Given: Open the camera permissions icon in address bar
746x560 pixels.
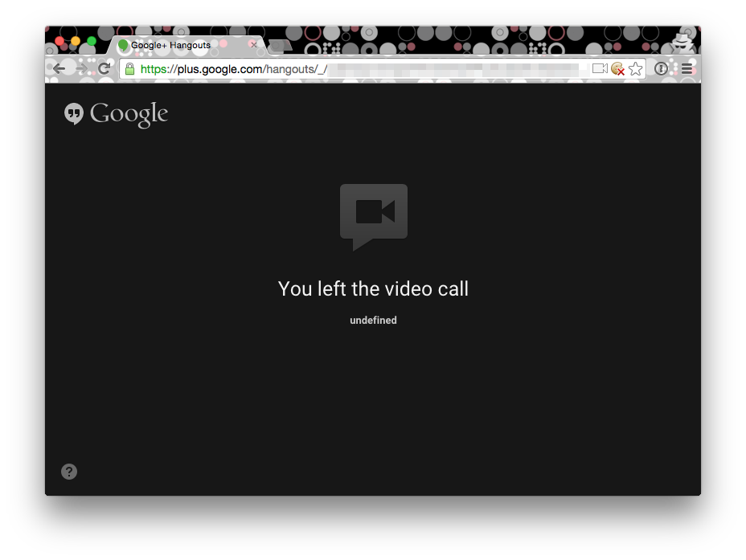Looking at the screenshot, I should [600, 69].
